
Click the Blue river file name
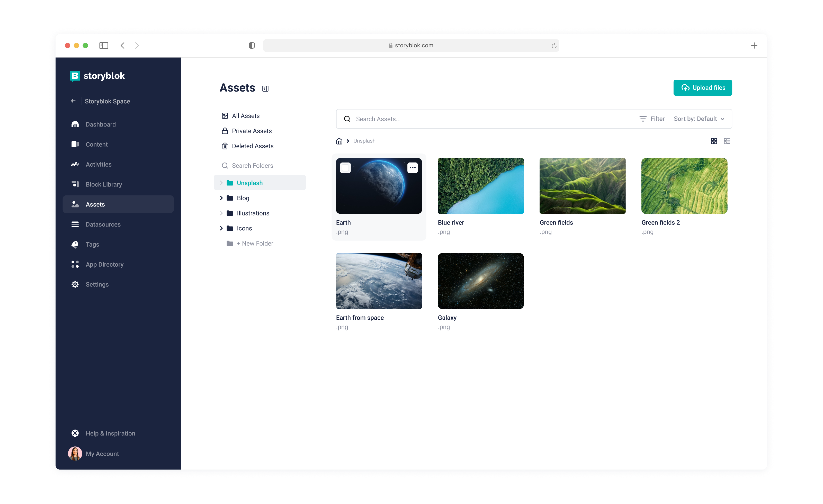tap(451, 222)
